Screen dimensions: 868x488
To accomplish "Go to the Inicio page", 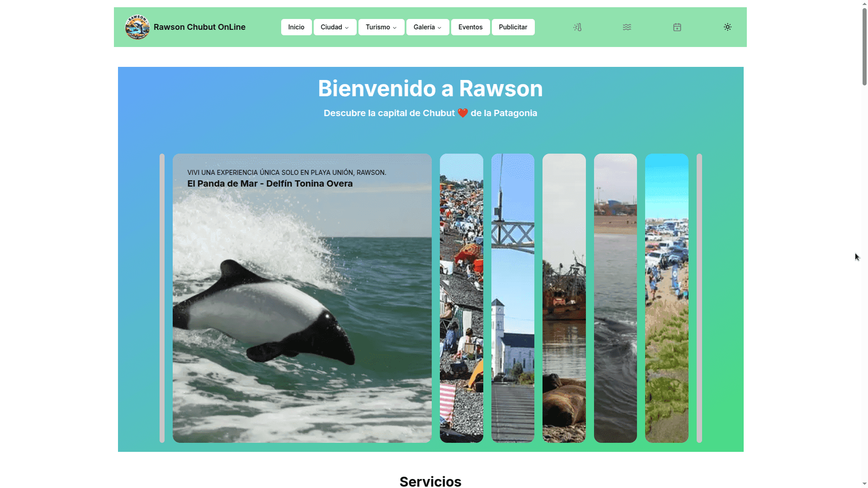I will click(297, 27).
